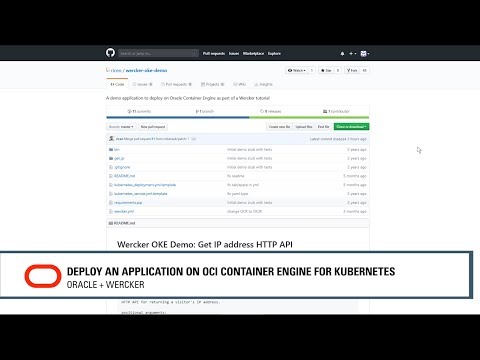
Task: Focus the GitHub search box
Action: point(158,53)
